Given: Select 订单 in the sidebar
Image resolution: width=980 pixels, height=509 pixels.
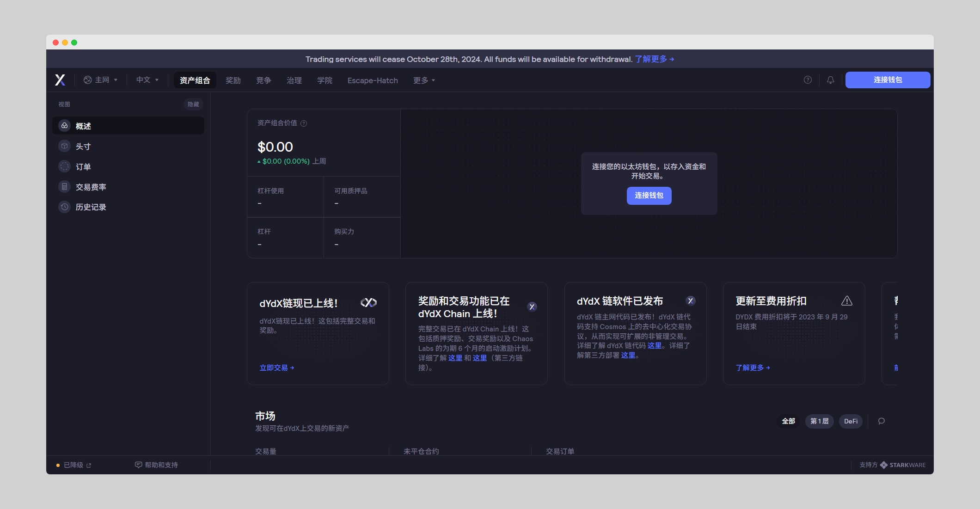Looking at the screenshot, I should tap(128, 166).
